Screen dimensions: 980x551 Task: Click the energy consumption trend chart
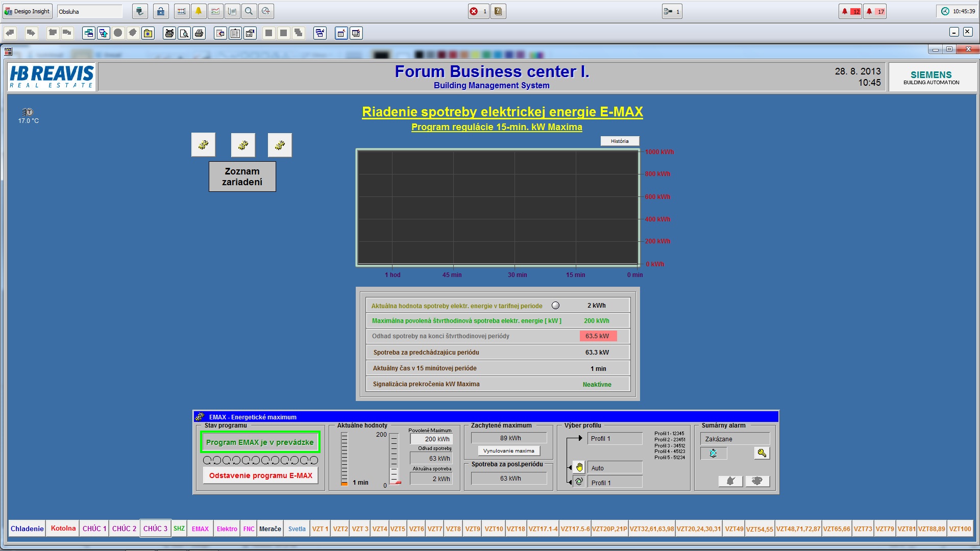tap(498, 208)
